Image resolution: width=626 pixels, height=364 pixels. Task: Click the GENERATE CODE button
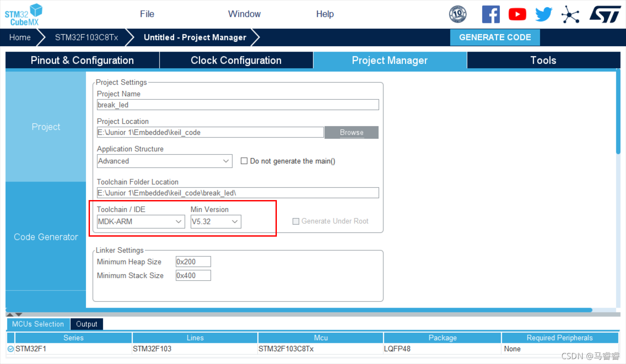click(x=495, y=37)
